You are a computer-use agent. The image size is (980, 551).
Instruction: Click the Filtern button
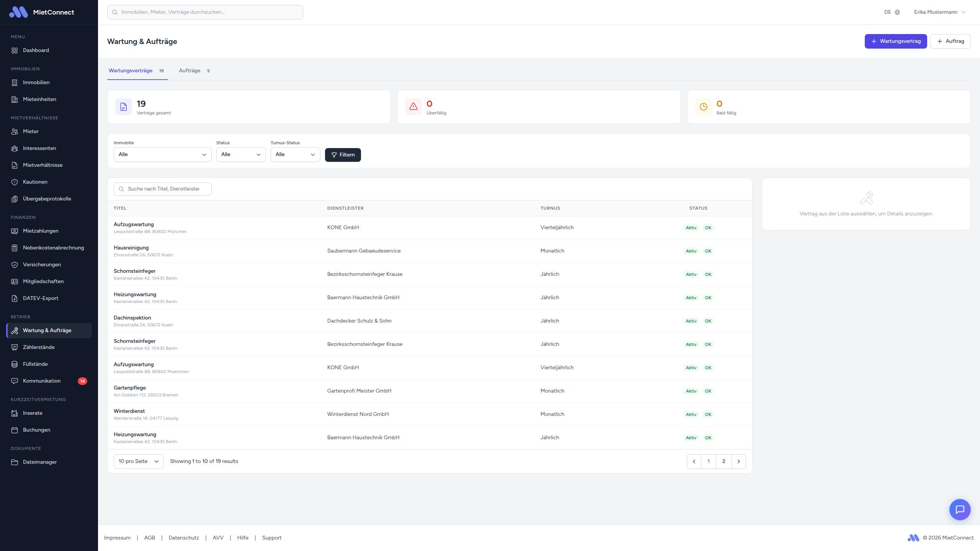click(343, 155)
